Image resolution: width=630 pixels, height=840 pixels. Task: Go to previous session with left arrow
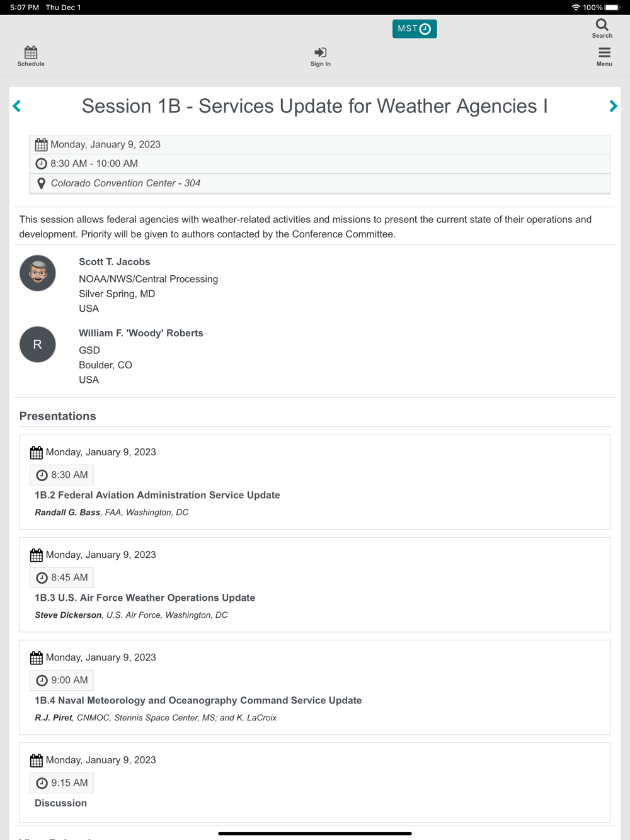(17, 106)
